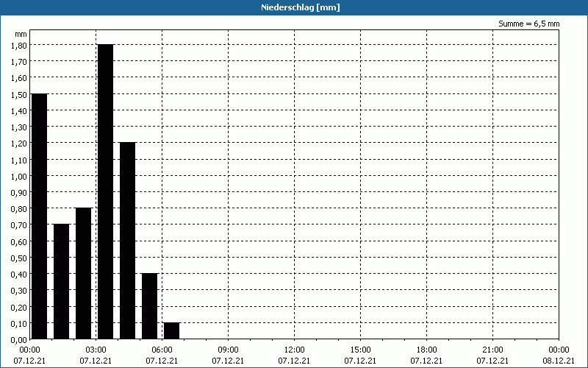Viewport: 588px width, 368px height.
Task: Click the 'Summe = 6,5 mm' total label
Action: pyautogui.click(x=528, y=24)
